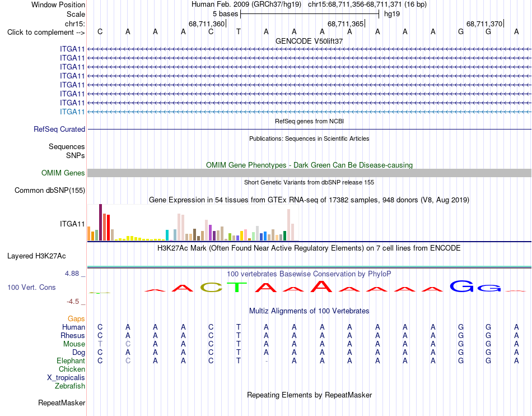The image size is (532, 416).
Task: Click 'Short Genetic Variants from dbSNP release 155'
Action: 309,182
